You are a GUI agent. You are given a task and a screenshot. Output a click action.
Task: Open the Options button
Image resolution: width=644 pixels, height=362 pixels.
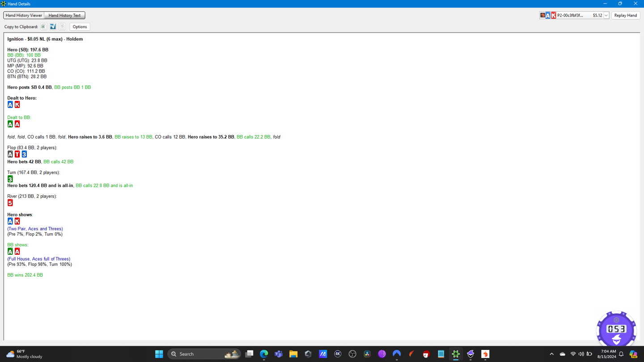(x=80, y=27)
